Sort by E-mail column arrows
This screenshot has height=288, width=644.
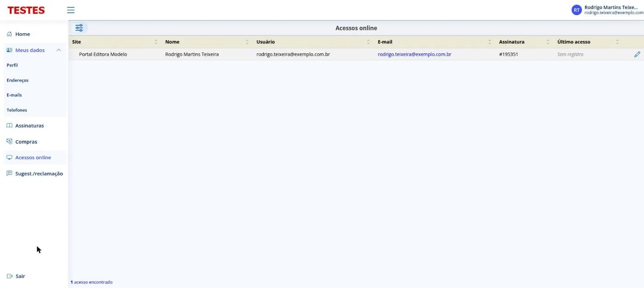[x=489, y=42]
